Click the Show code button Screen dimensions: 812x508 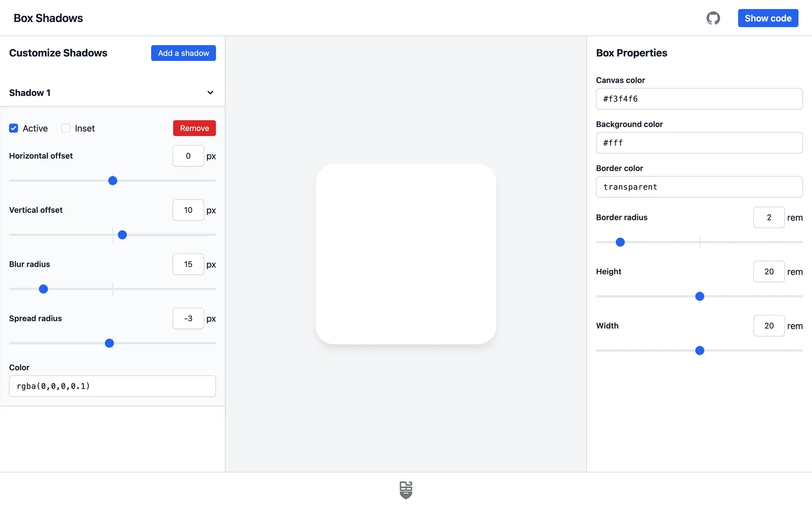pyautogui.click(x=768, y=18)
